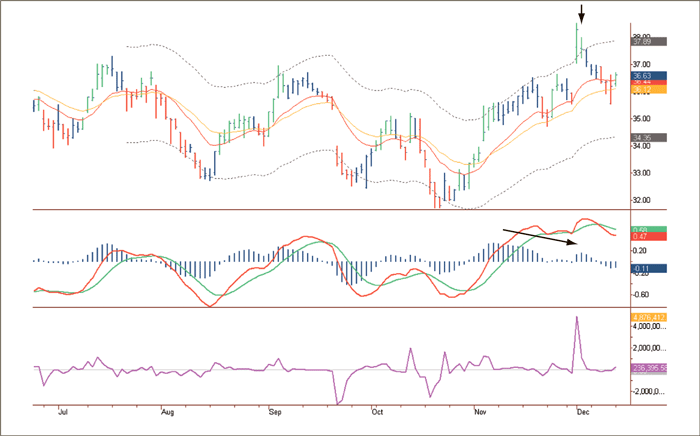The height and width of the screenshot is (436, 700).
Task: Select the Dec label on the date axis
Action: pyautogui.click(x=581, y=411)
